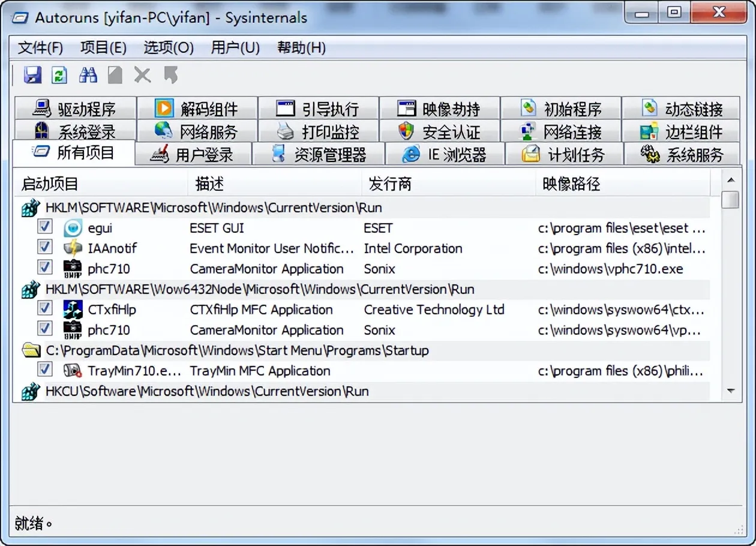The image size is (756, 546).
Task: Switch to the 网络连接 tab
Action: [561, 131]
